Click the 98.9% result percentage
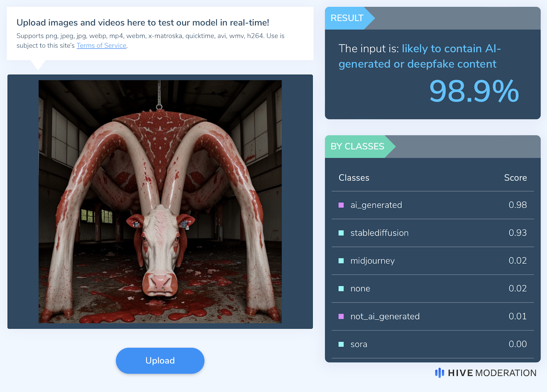Image resolution: width=547 pixels, height=392 pixels. (474, 91)
